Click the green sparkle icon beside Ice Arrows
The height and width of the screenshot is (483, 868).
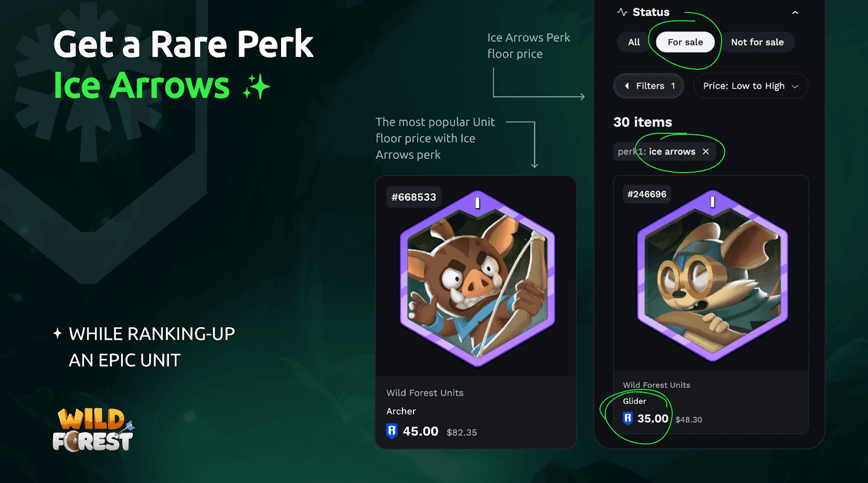pyautogui.click(x=256, y=87)
